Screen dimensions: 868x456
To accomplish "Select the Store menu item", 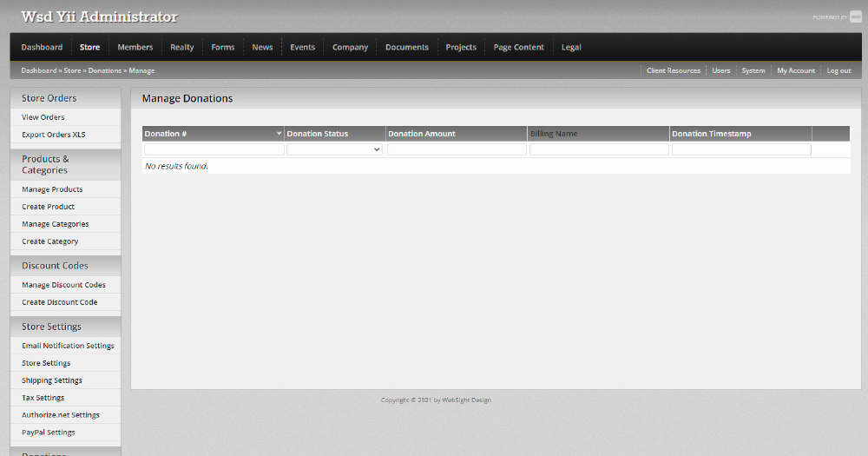I will click(89, 47).
